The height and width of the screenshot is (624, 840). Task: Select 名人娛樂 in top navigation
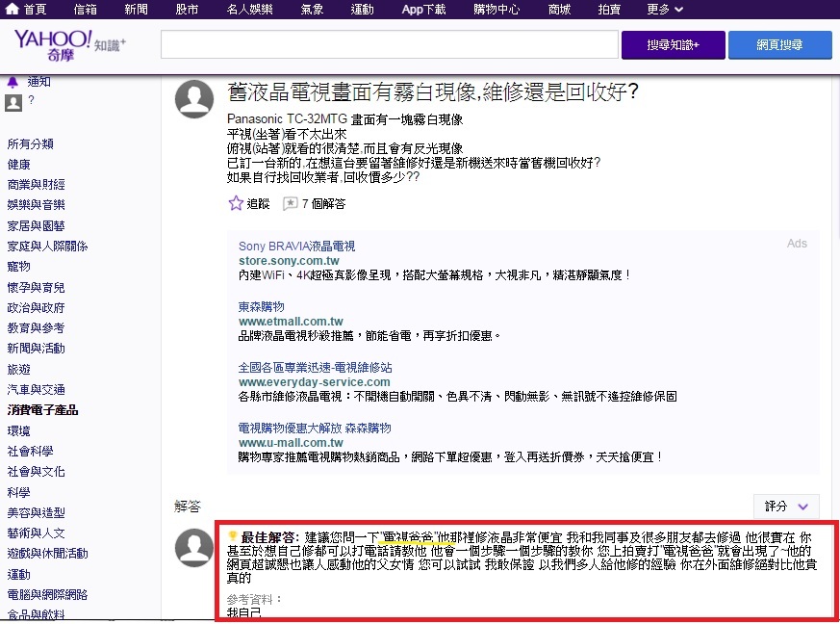tap(249, 10)
